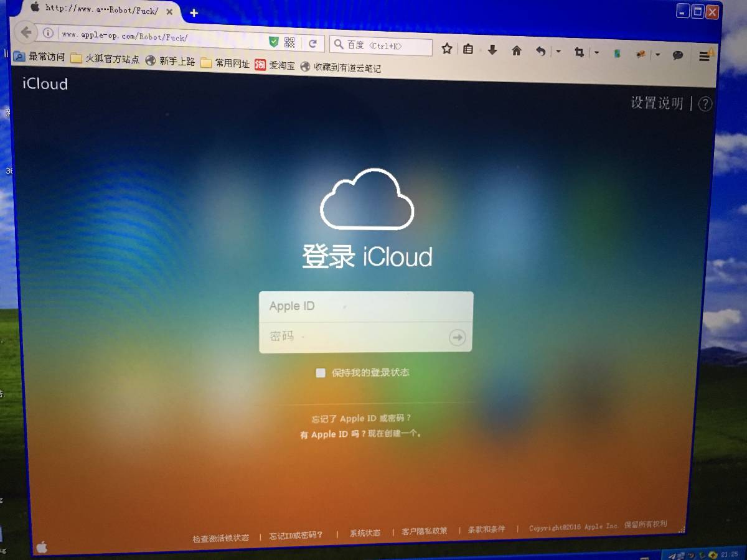Submit login with the arrow button
This screenshot has height=560, width=747.
458,337
